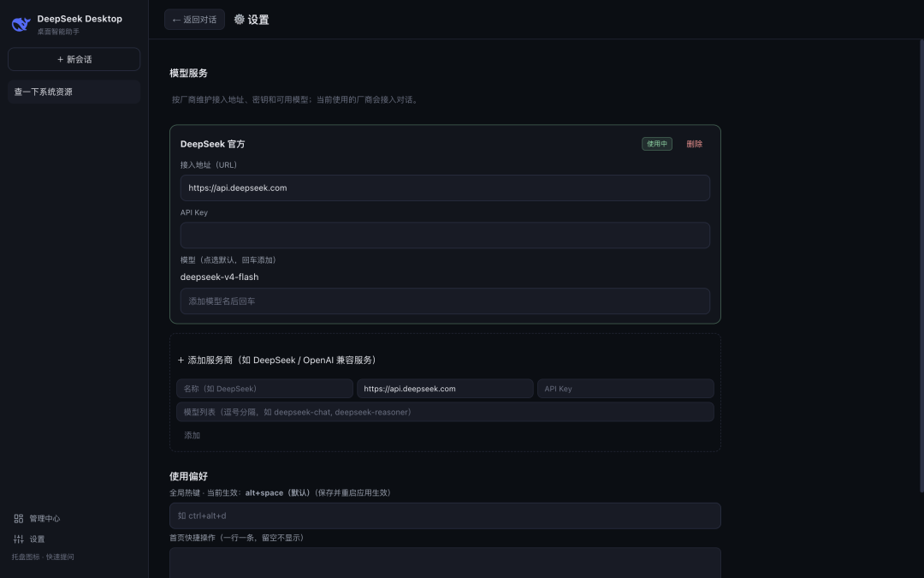This screenshot has height=578, width=924.
Task: Click the 添加模型名后回车 input
Action: pyautogui.click(x=445, y=301)
